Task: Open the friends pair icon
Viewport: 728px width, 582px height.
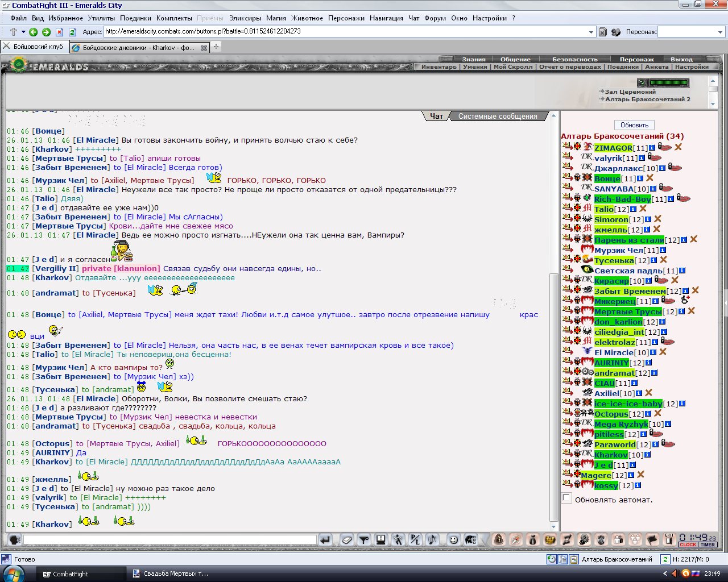Action: pos(618,539)
